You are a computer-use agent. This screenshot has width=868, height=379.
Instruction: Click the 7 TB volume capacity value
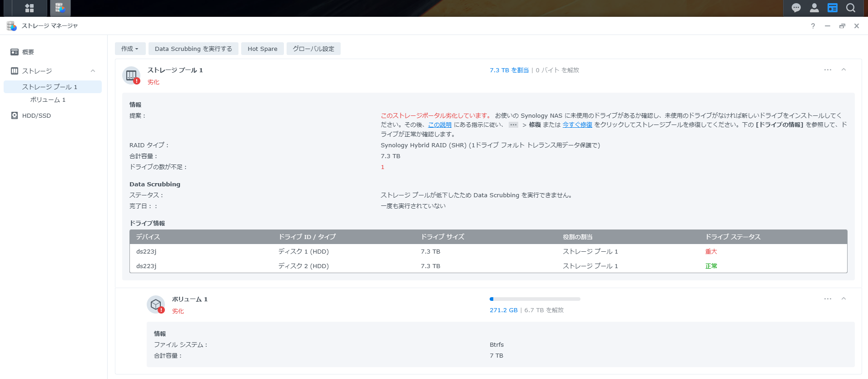(496, 355)
